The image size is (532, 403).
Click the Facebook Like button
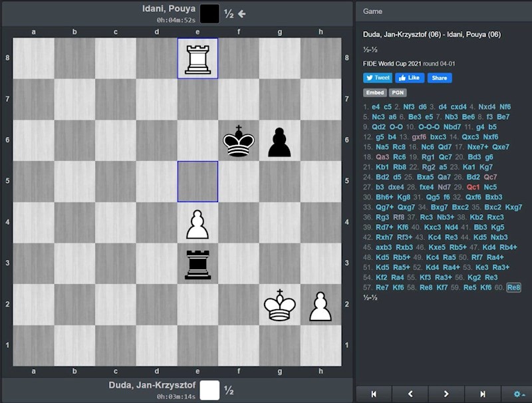click(410, 78)
